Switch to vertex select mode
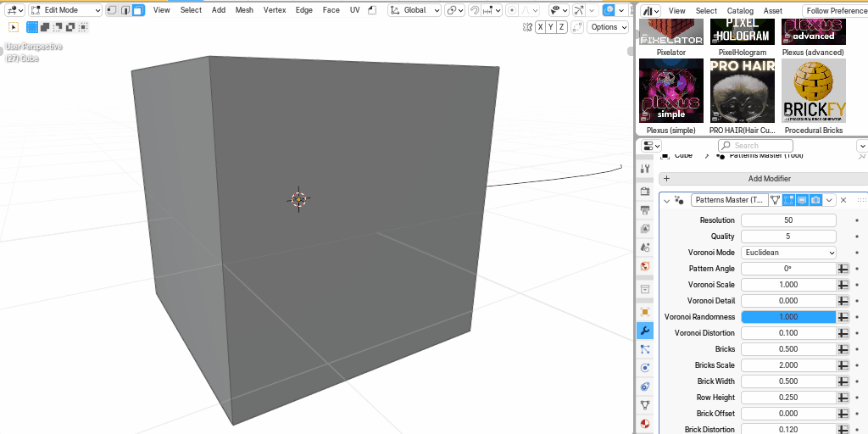 point(112,10)
